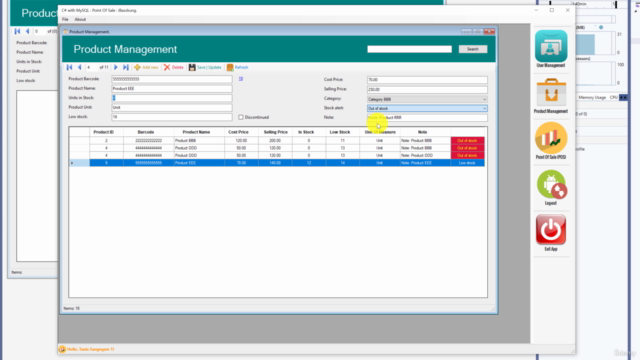
Task: Click the 200.00 selling price cell
Action: (x=275, y=140)
